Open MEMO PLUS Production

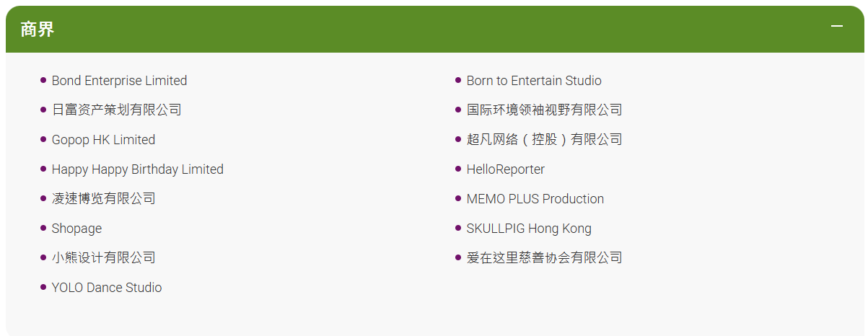click(x=535, y=199)
